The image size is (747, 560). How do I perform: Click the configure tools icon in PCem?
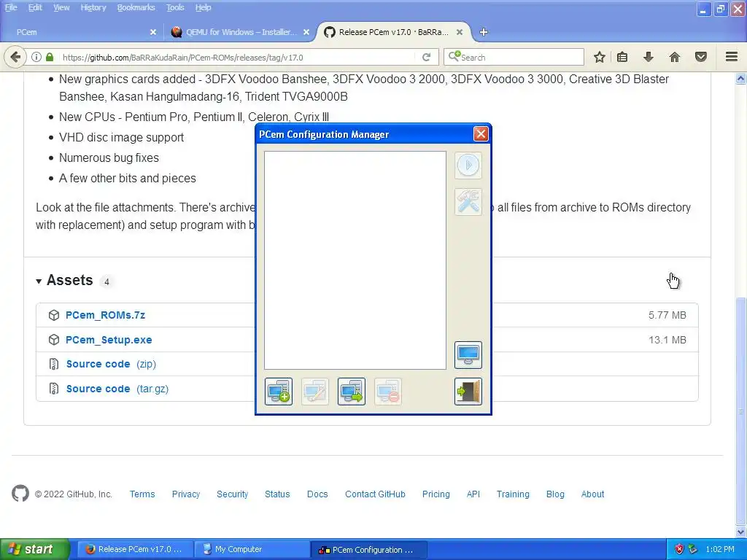coord(468,202)
